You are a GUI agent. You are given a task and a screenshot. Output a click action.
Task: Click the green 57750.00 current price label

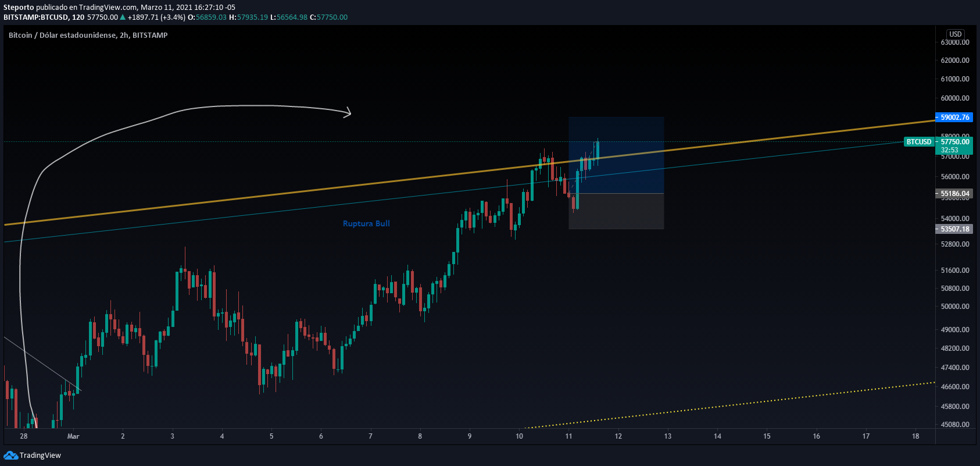955,142
